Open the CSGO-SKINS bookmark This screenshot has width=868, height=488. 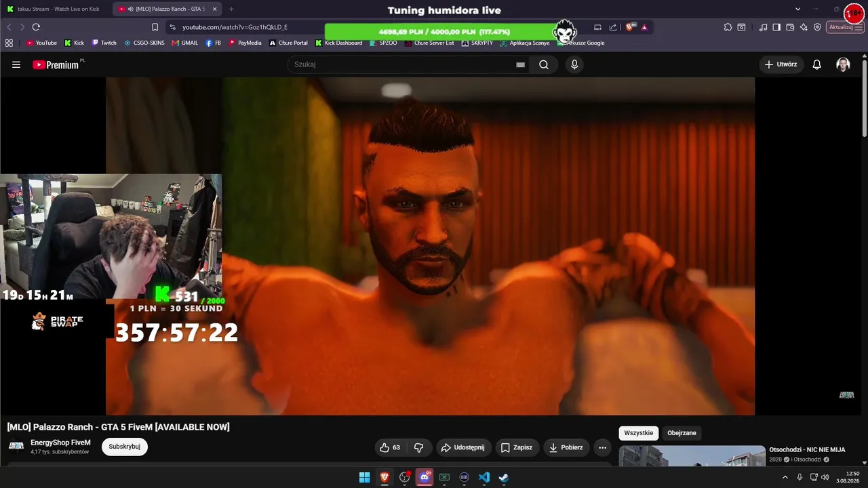tap(144, 43)
